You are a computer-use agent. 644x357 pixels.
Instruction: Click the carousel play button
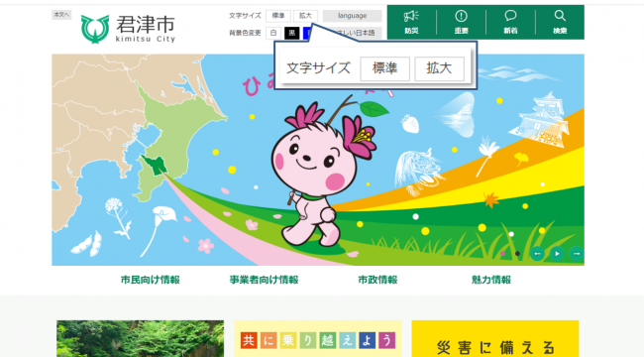tap(557, 254)
